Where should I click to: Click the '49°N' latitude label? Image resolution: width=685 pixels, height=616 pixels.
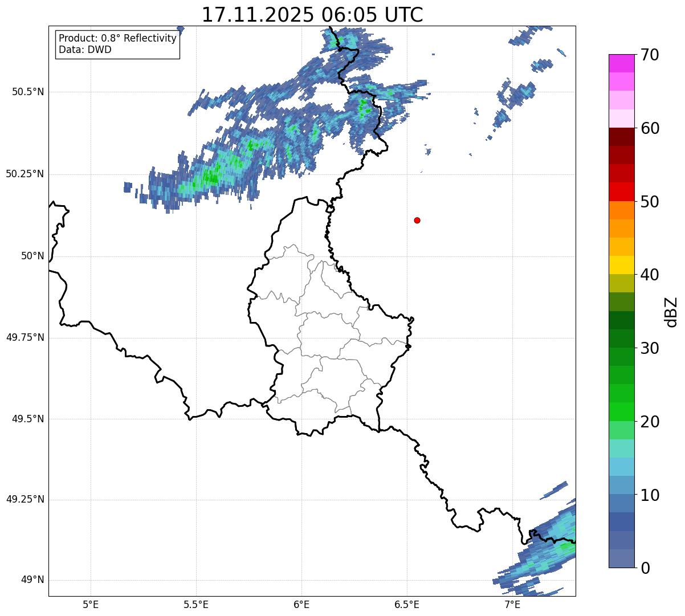pos(32,580)
